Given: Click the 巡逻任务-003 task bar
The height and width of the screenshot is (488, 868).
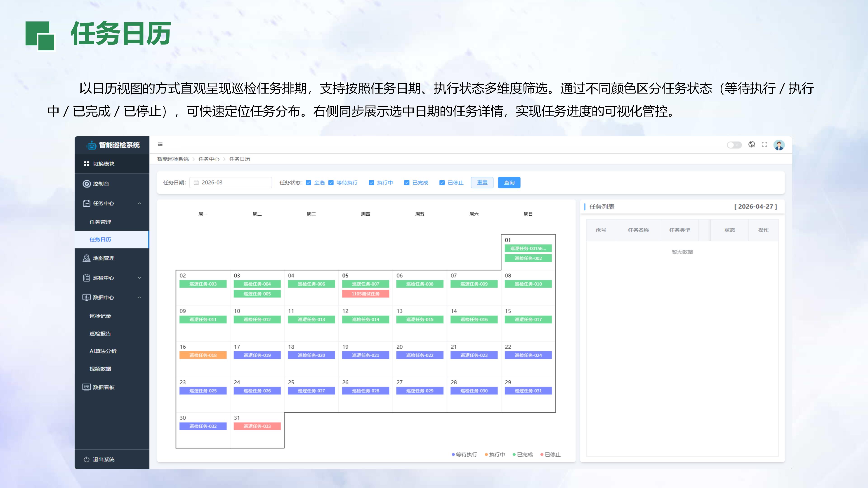Looking at the screenshot, I should click(x=203, y=284).
